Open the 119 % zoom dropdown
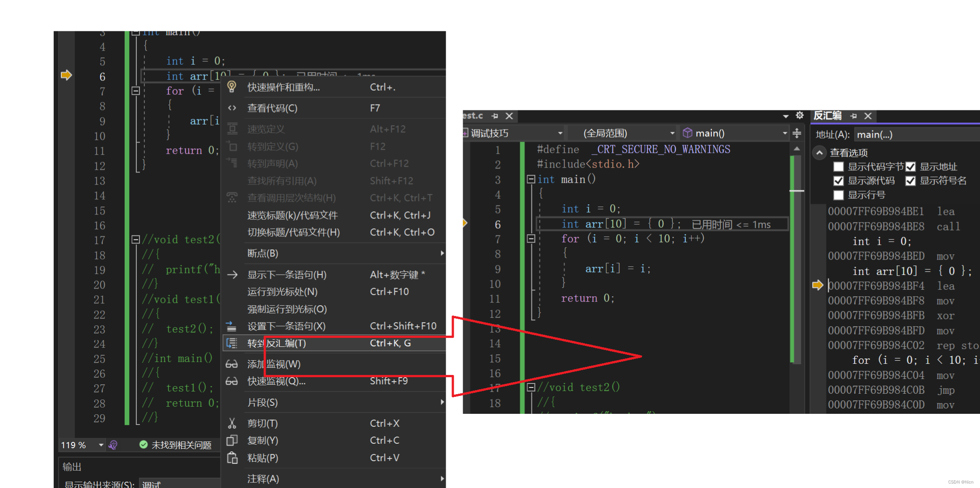 click(x=101, y=445)
